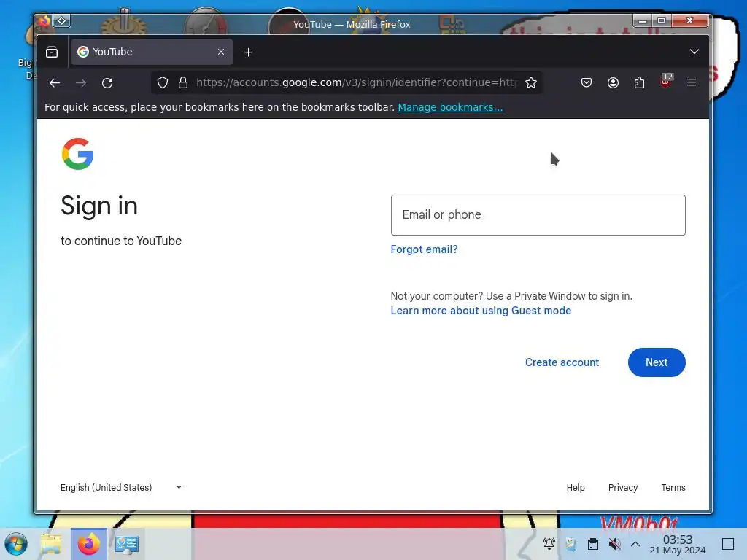Open the Terms footer link

(673, 487)
